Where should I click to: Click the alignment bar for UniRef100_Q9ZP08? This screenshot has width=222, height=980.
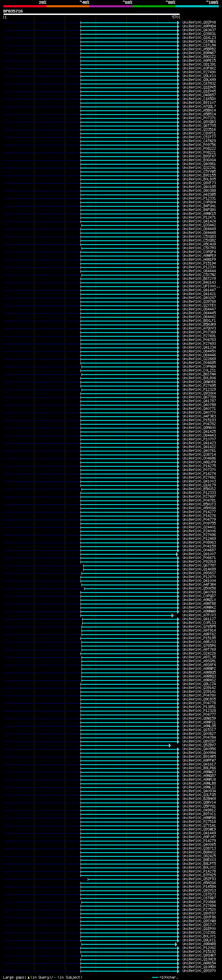coord(130,23)
